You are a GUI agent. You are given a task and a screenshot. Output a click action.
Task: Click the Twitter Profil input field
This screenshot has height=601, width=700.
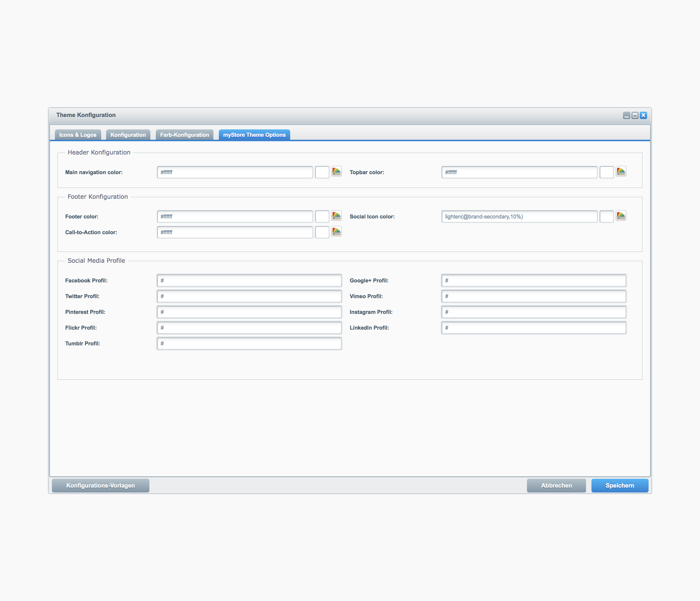249,296
